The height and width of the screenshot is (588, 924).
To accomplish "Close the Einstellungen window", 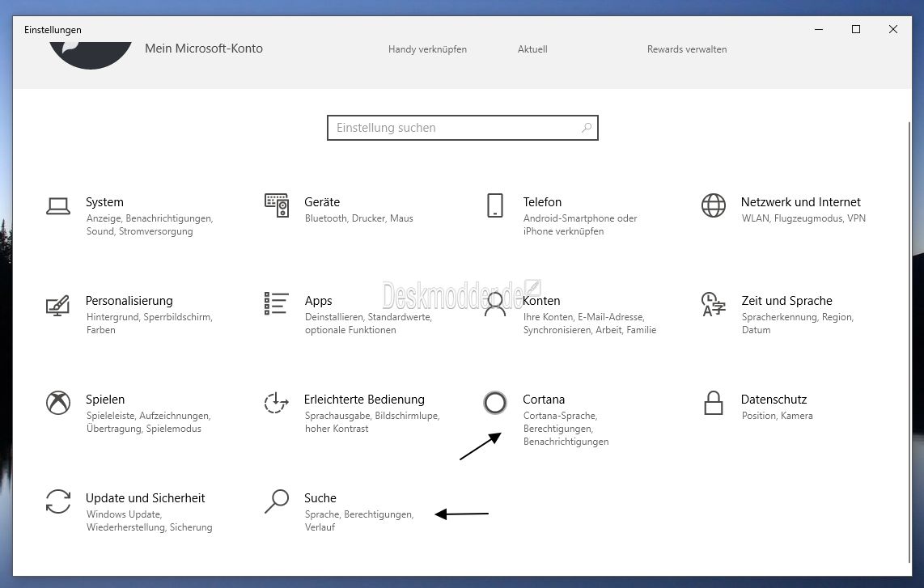I will click(892, 29).
